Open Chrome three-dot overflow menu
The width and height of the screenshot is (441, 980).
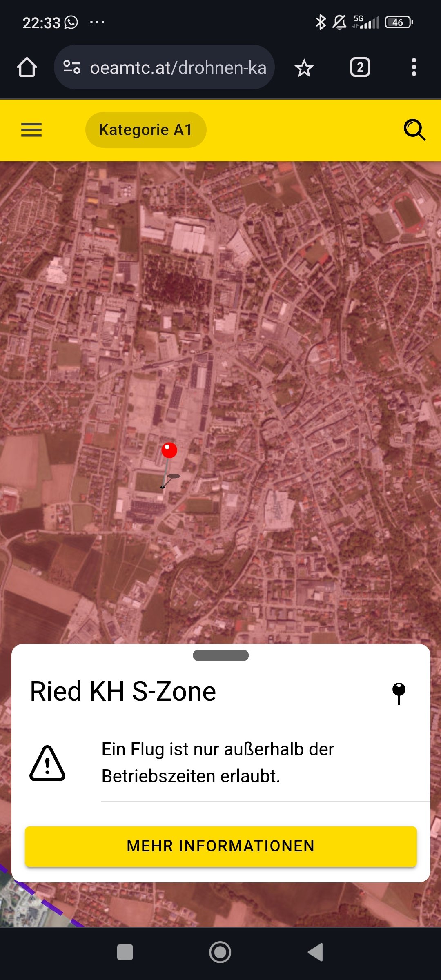point(414,67)
